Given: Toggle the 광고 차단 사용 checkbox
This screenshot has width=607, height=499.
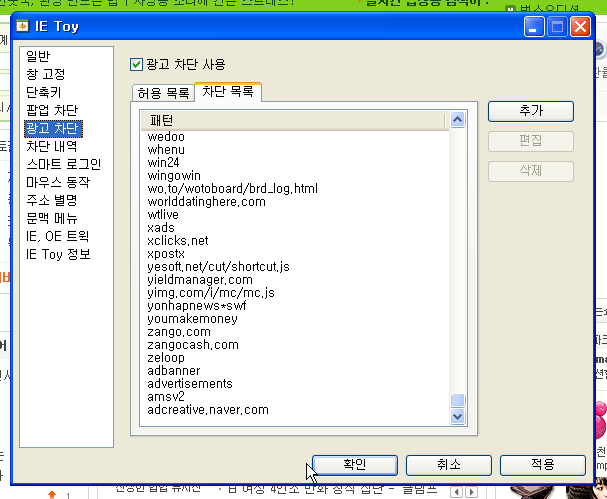Looking at the screenshot, I should tap(136, 64).
